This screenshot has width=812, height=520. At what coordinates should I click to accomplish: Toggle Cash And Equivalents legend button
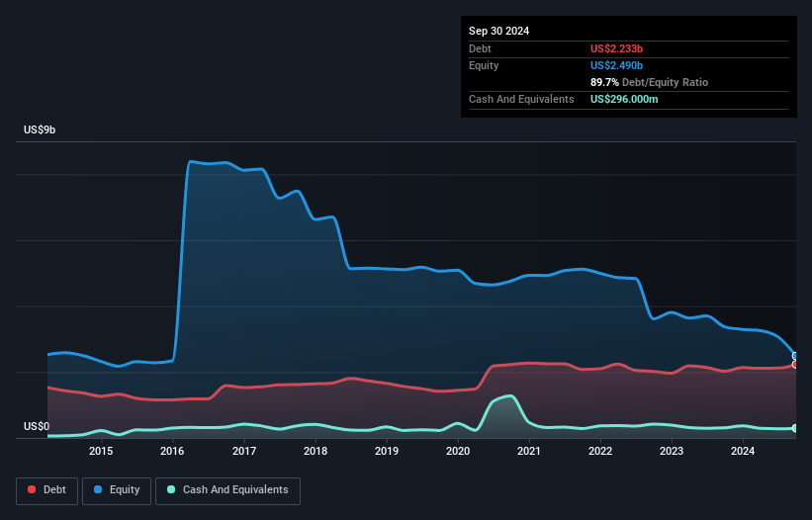(227, 490)
